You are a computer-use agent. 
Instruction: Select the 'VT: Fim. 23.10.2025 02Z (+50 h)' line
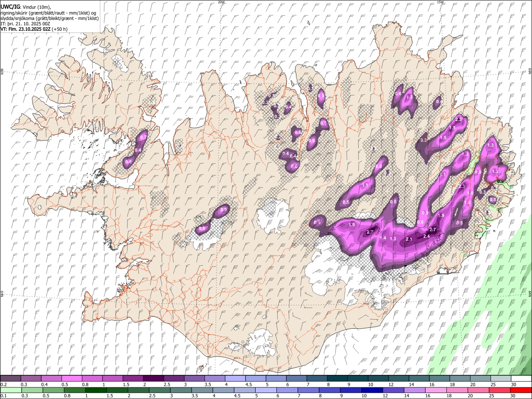(x=34, y=29)
